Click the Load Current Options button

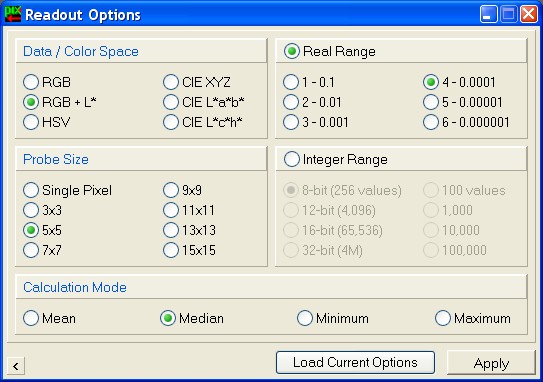(x=355, y=363)
